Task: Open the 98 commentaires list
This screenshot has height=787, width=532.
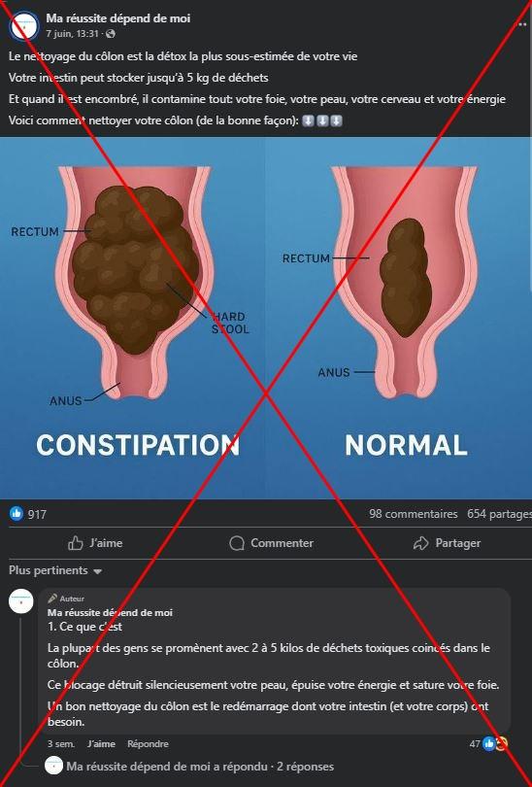Action: click(x=414, y=514)
